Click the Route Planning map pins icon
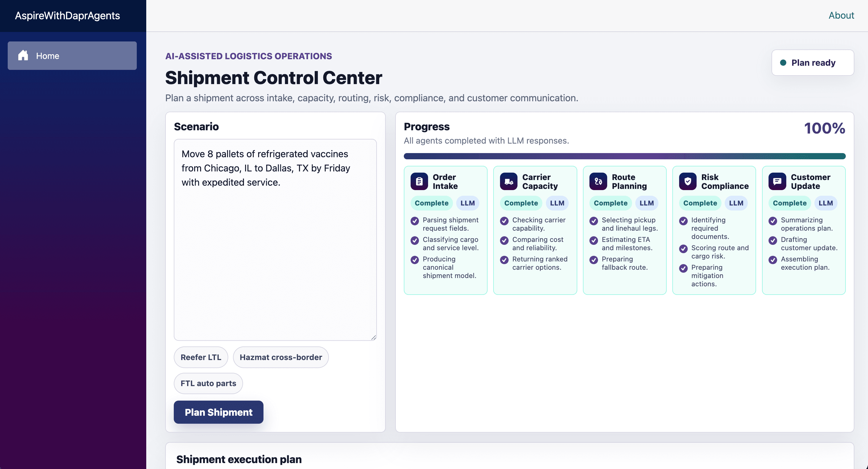Screen dimensions: 868x469 tap(598, 182)
